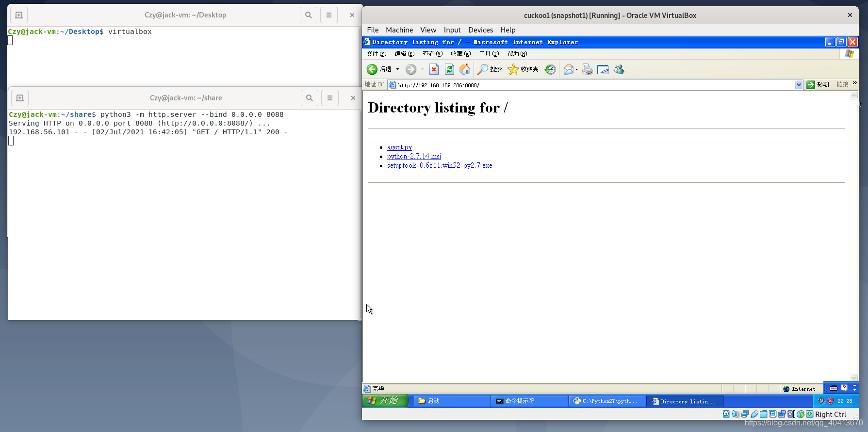Download python-2.7.14.msi link
The width and height of the screenshot is (868, 432).
(x=414, y=156)
